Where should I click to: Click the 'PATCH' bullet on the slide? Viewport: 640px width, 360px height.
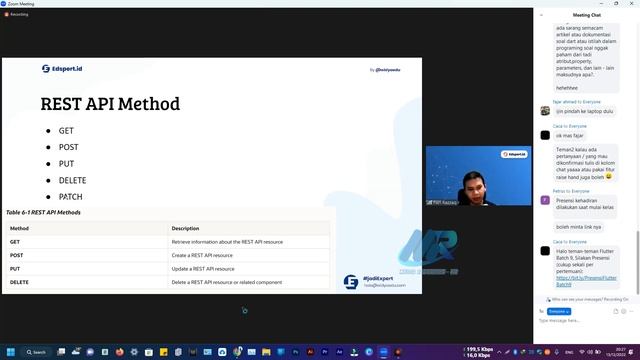pyautogui.click(x=71, y=197)
